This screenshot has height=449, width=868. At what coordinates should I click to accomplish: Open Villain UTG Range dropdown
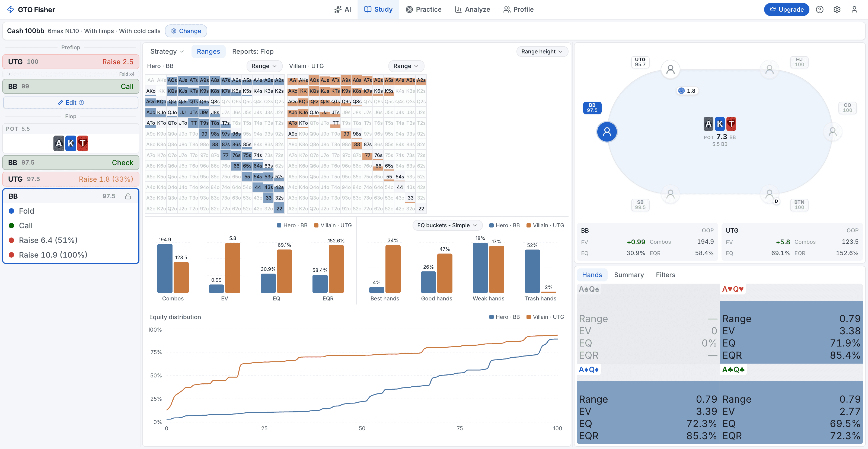406,66
